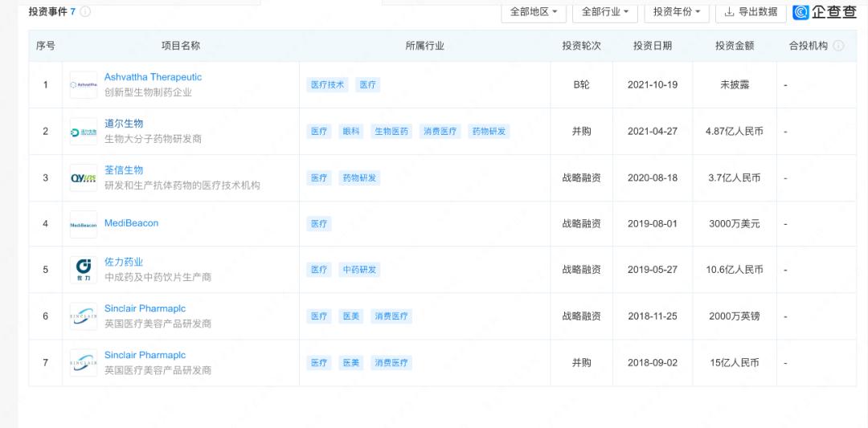The height and width of the screenshot is (428, 868).
Task: Click the Ashvattha Therapeutic company logo
Action: [x=84, y=84]
